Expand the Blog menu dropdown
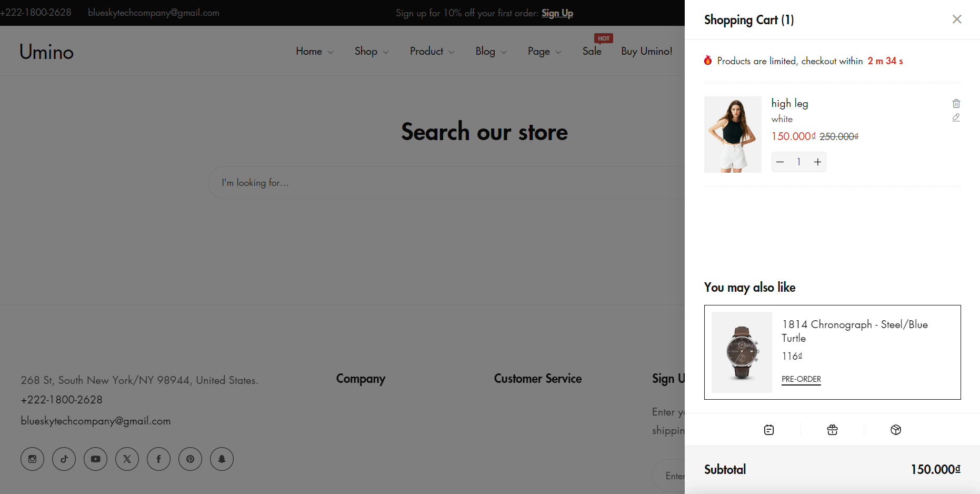The width and height of the screenshot is (980, 494). click(491, 52)
